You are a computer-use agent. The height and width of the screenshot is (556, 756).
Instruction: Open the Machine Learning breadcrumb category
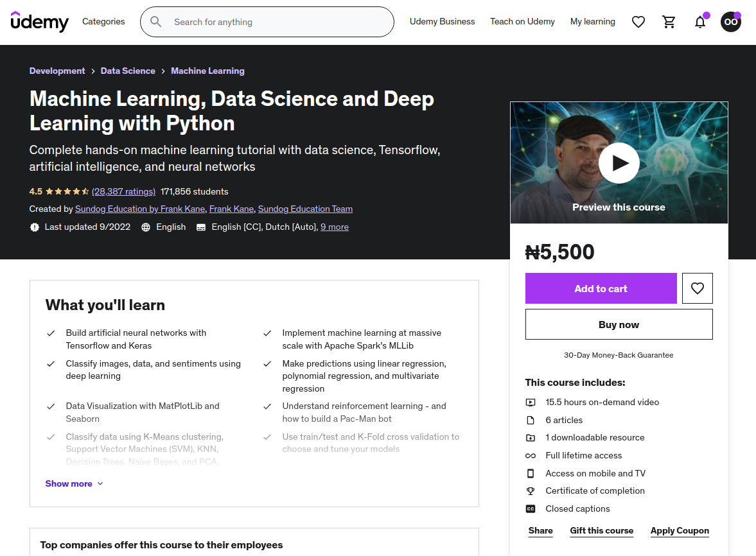click(207, 71)
